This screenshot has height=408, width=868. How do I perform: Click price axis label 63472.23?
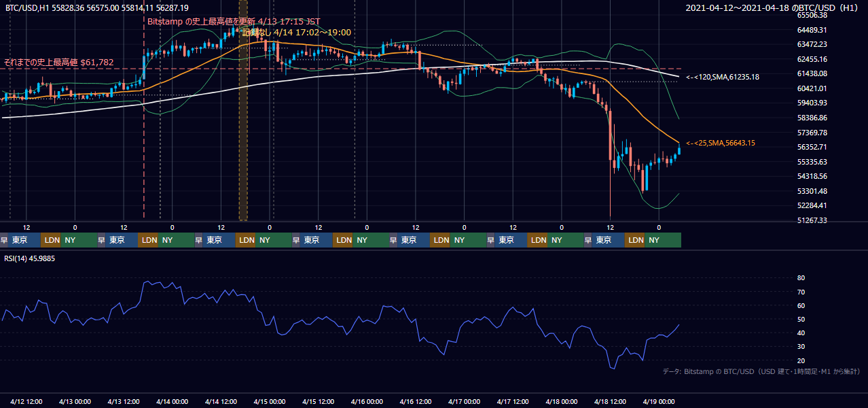(x=812, y=44)
